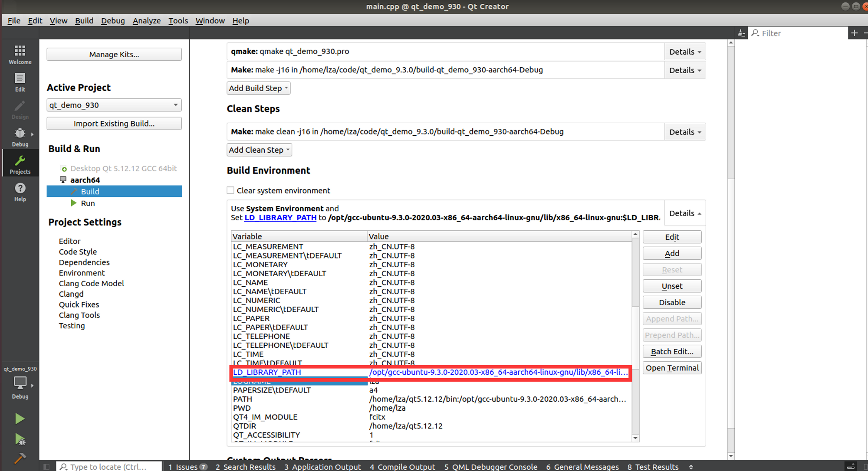Image resolution: width=868 pixels, height=471 pixels.
Task: Start debugging with run-debug icon
Action: (x=20, y=439)
